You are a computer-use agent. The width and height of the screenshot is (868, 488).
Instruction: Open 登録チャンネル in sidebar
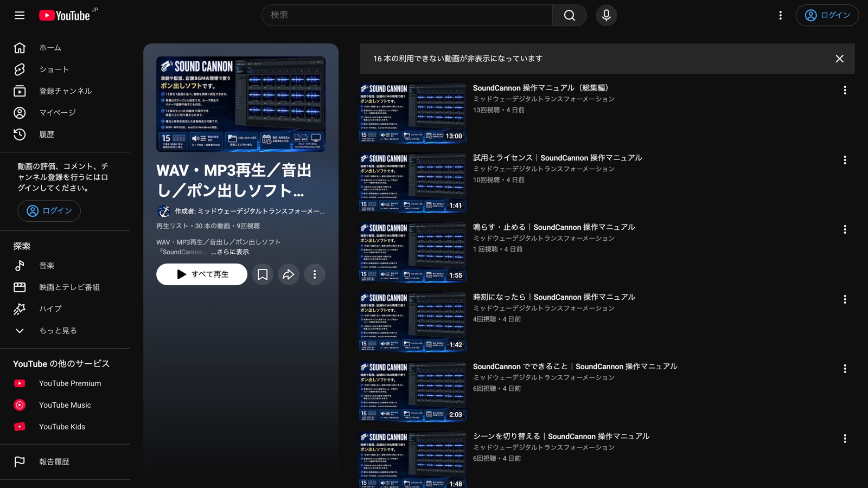tap(65, 91)
